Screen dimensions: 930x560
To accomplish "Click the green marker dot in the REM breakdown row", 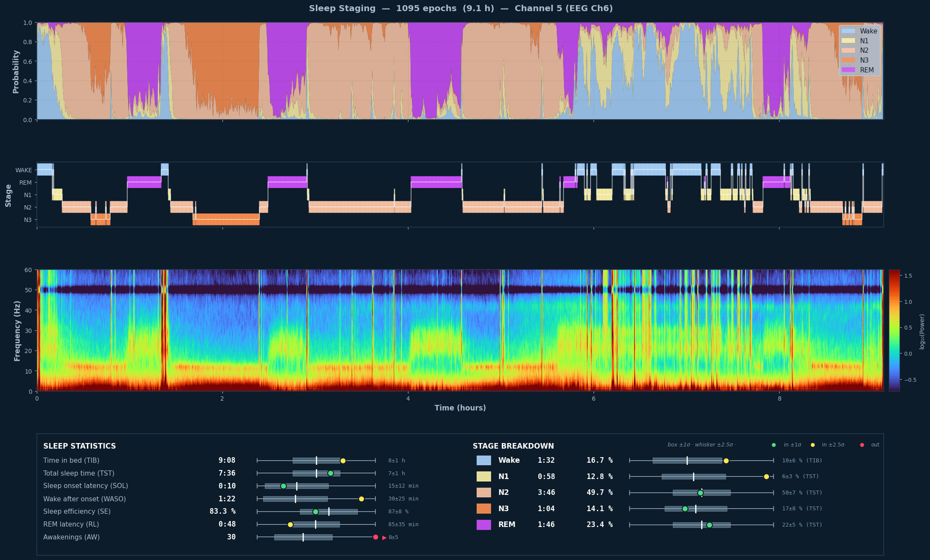I will [x=709, y=525].
